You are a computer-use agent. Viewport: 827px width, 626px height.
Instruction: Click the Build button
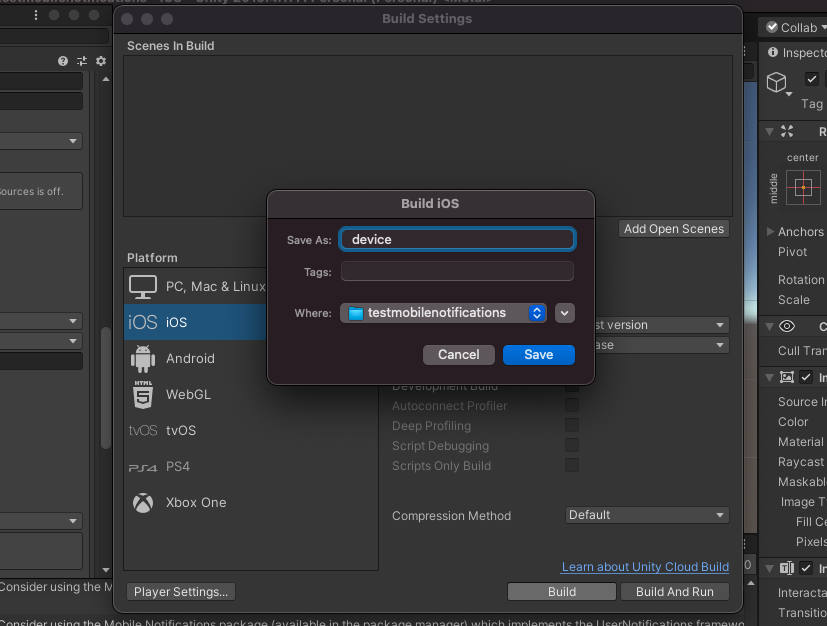(562, 592)
